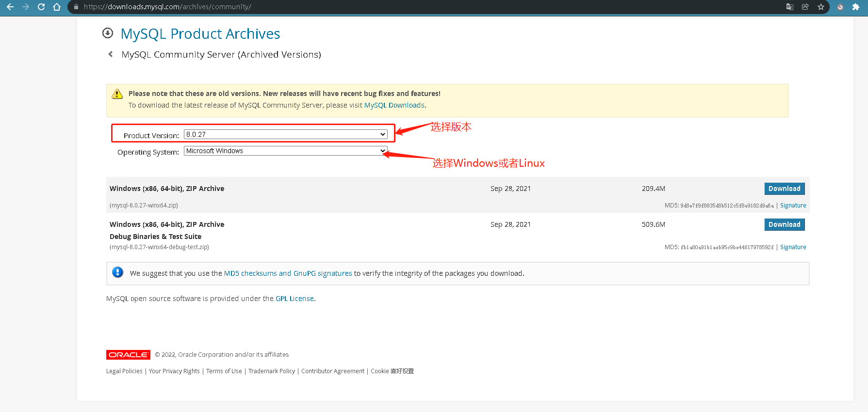Click the browser forward arrow
Viewport: 868px width, 412px height.
click(26, 7)
